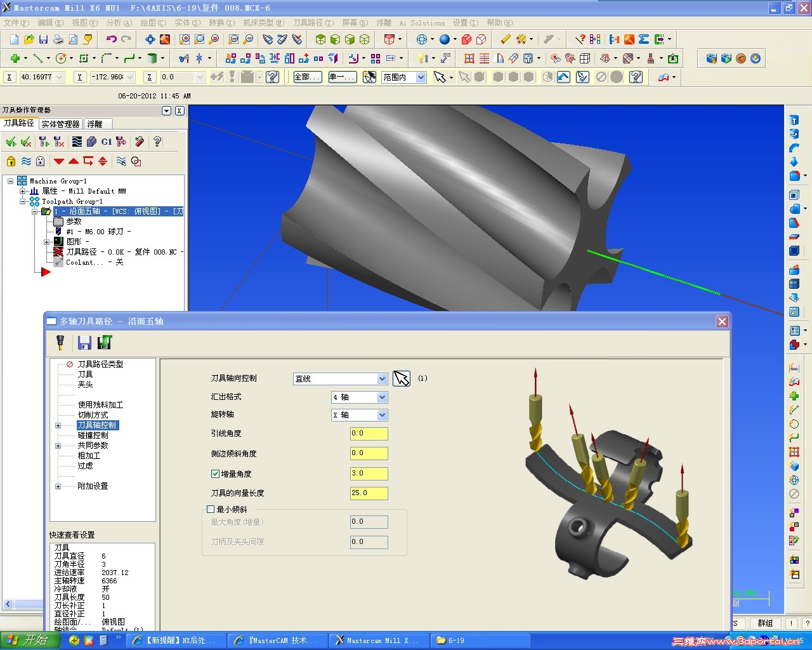Select 碰撞控制 in the dialog tree
The image size is (812, 650).
point(93,435)
